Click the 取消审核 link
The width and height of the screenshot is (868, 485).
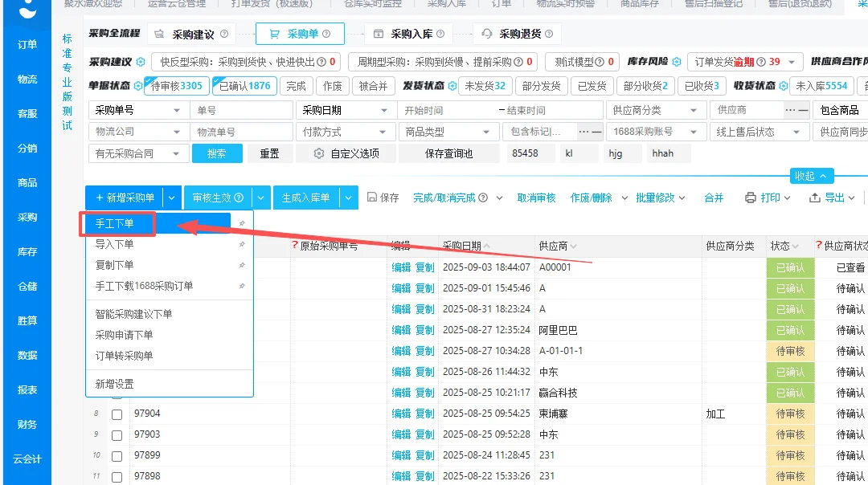(x=536, y=198)
